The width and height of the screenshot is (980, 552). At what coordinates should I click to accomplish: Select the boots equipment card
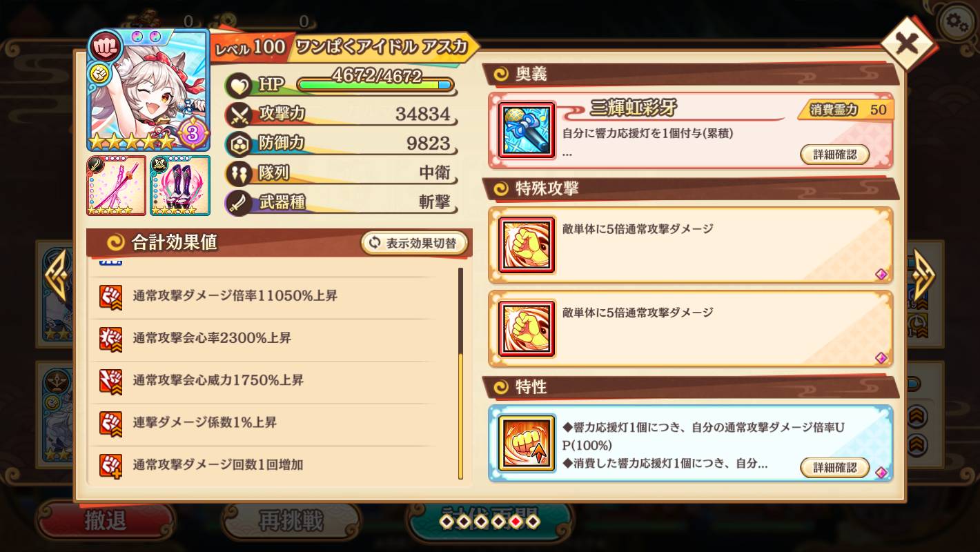180,186
